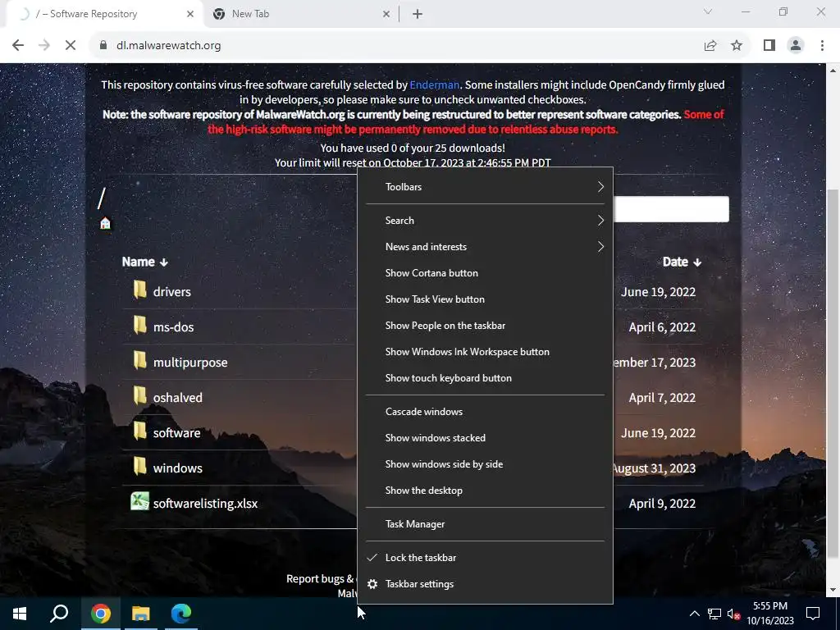Image resolution: width=840 pixels, height=630 pixels.
Task: Open the Windows Start menu
Action: click(x=20, y=614)
